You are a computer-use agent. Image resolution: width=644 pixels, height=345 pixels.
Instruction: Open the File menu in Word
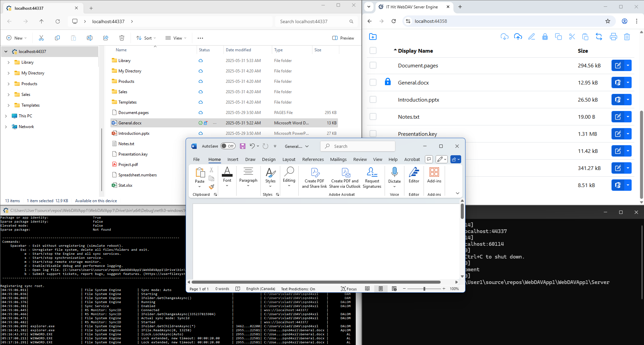tap(196, 160)
